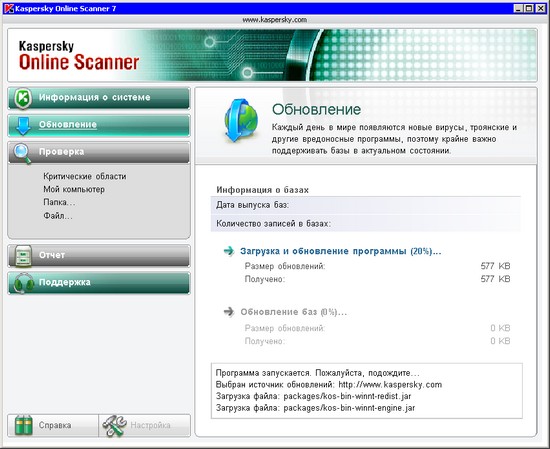550x449 pixels.
Task: Click the Количество записей в базах row
Action: point(365,223)
